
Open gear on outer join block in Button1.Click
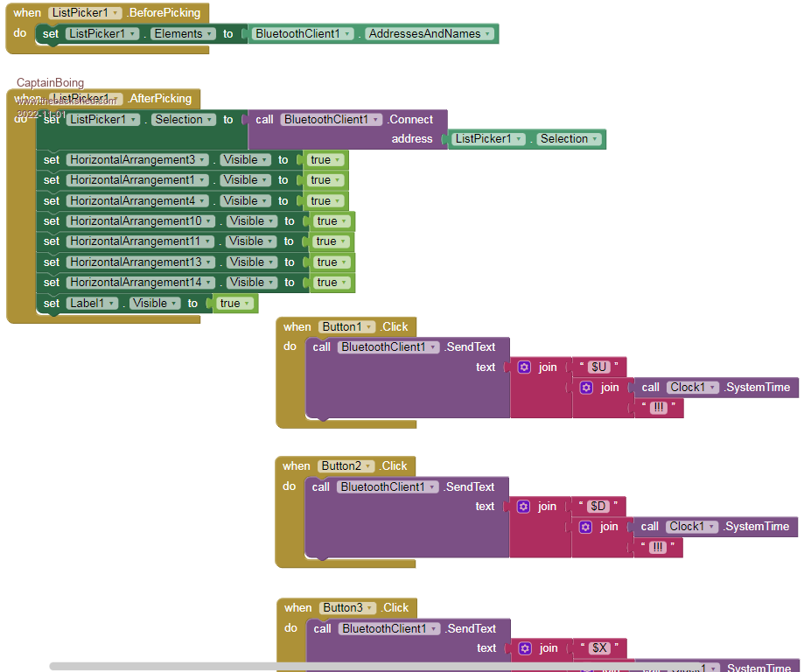(x=524, y=367)
